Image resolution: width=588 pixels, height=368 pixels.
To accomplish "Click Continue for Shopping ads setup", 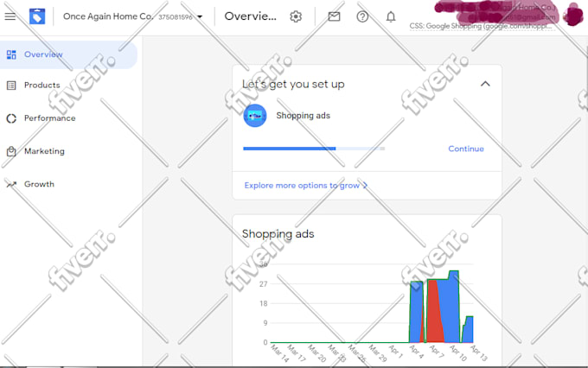I will [466, 149].
